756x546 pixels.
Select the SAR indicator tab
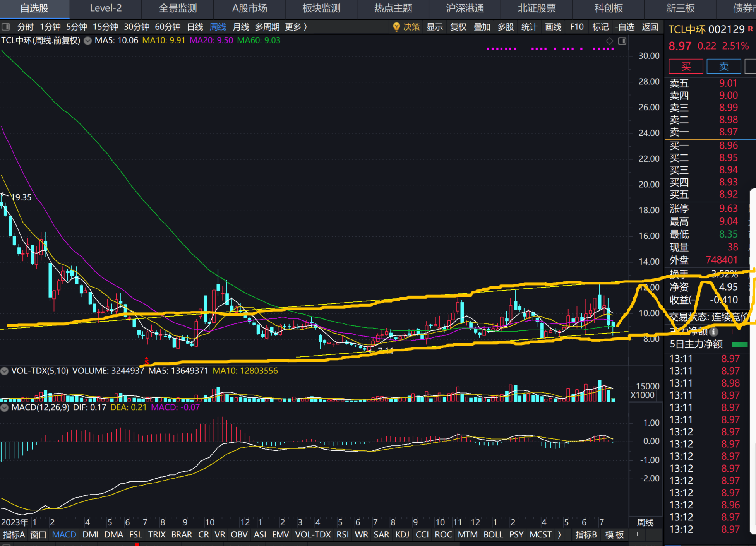click(381, 534)
